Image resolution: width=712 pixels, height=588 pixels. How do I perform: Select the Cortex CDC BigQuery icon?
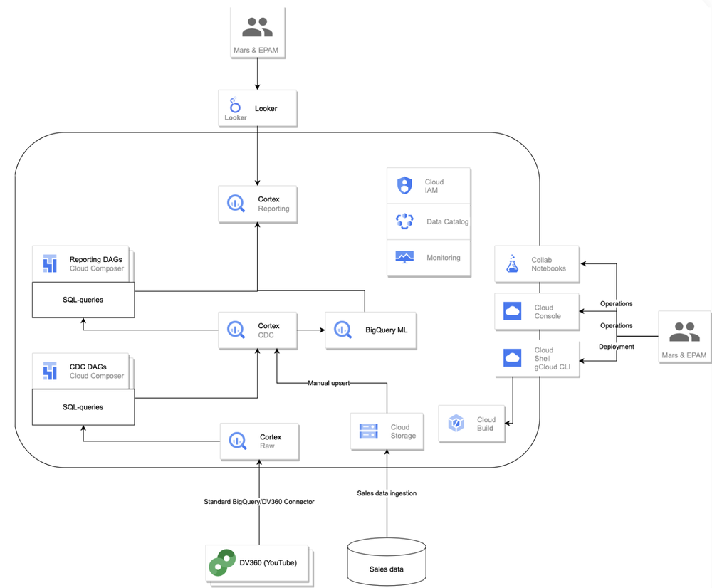236,330
